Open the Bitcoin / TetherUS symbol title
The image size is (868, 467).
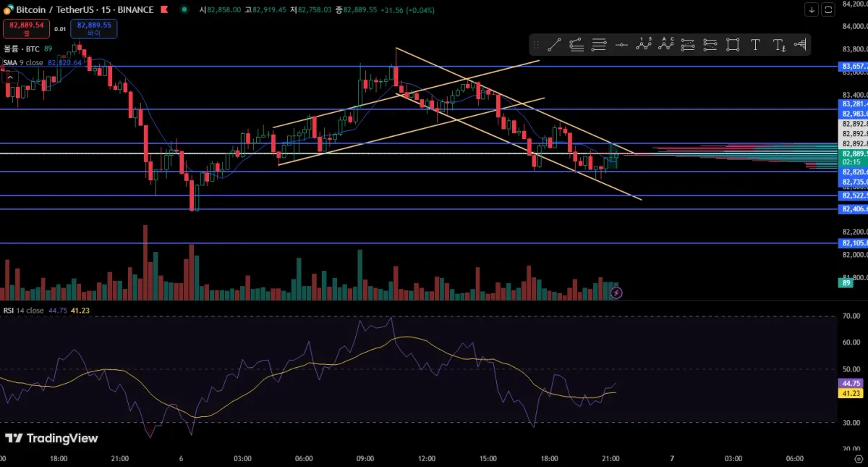click(55, 9)
